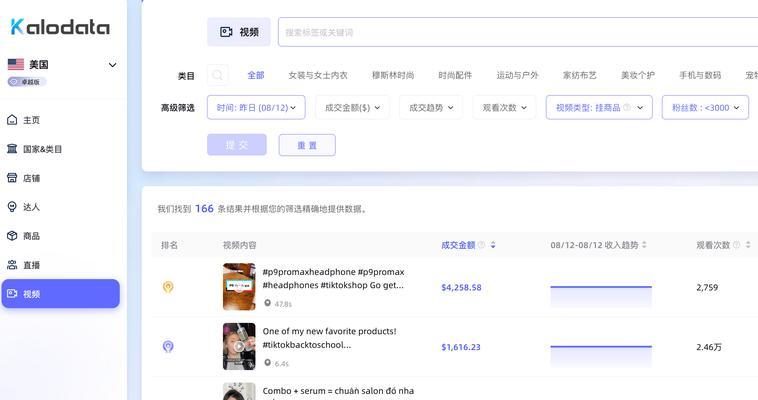The width and height of the screenshot is (758, 400).
Task: Open the #p9promaxheadphone video title link
Action: coord(333,279)
